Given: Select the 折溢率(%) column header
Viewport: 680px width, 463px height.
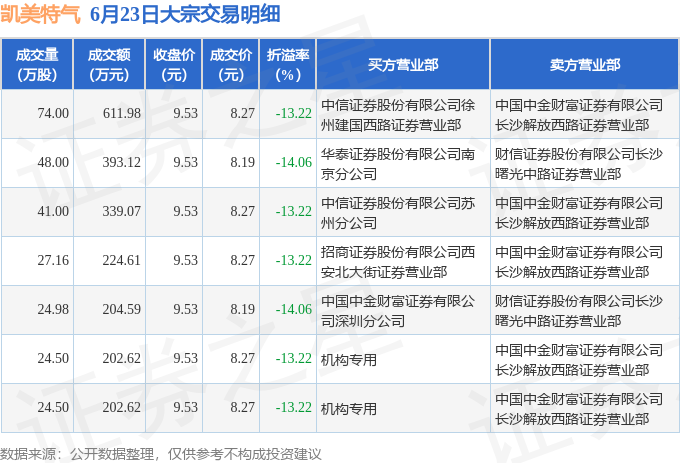Looking at the screenshot, I should (x=288, y=65).
